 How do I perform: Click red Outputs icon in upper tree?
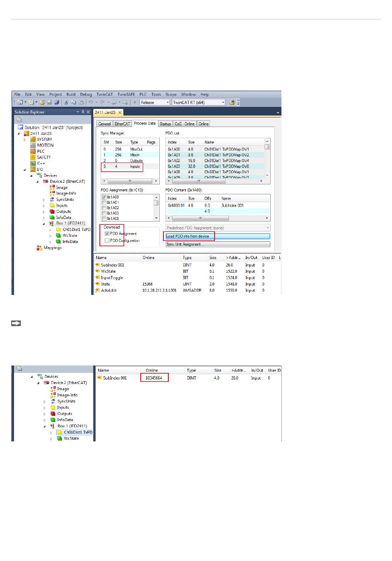52,212
